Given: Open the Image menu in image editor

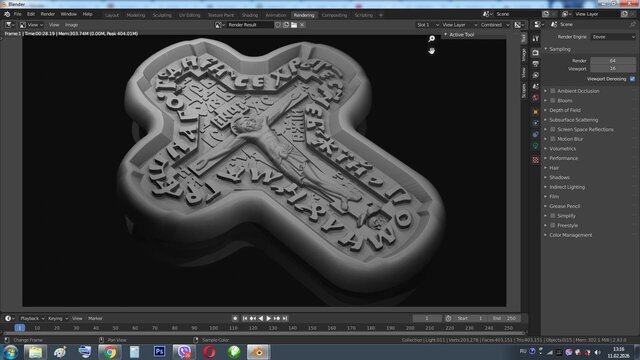Looking at the screenshot, I should 71,25.
